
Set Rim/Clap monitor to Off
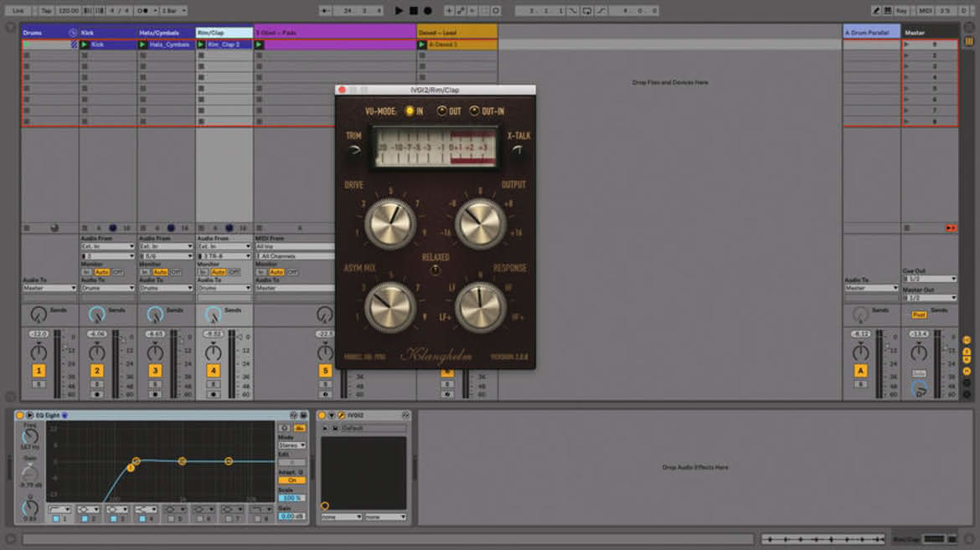pos(235,272)
